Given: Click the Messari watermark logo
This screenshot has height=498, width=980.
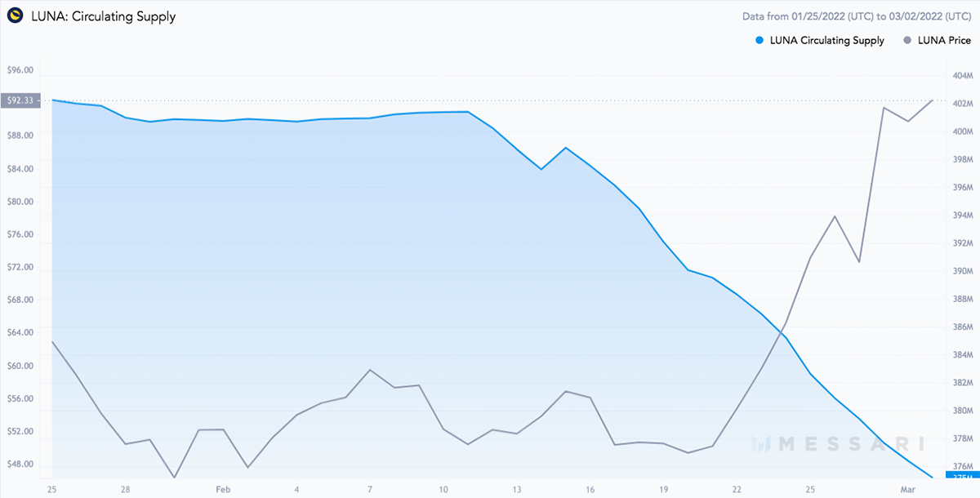Looking at the screenshot, I should (x=839, y=444).
